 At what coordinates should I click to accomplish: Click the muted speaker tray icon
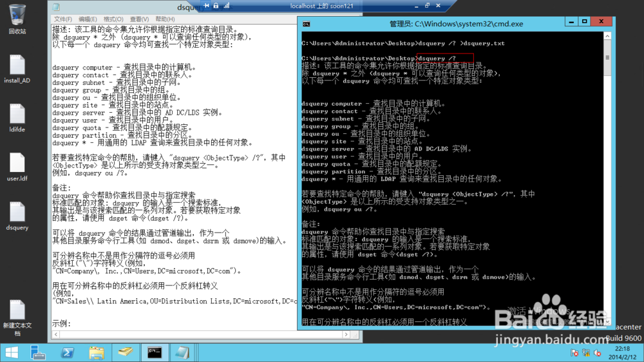(x=598, y=352)
